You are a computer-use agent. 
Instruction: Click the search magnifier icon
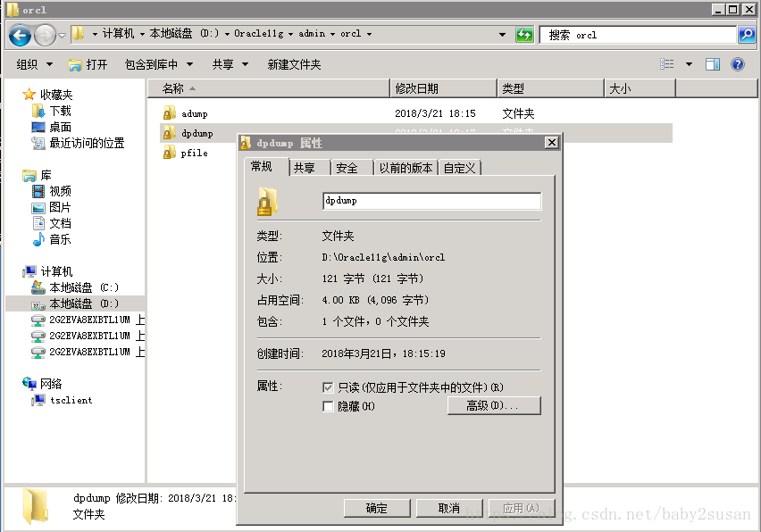747,35
